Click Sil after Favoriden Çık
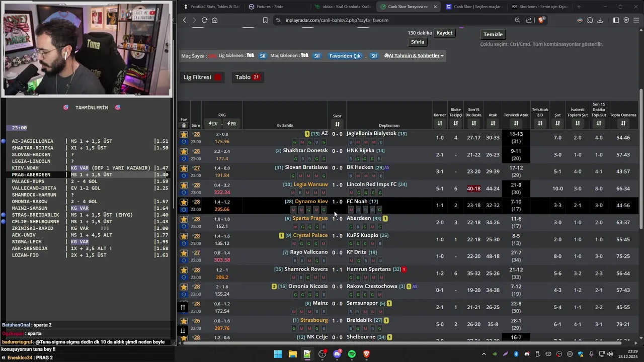Viewport: 644px width, 362px height. tap(374, 56)
